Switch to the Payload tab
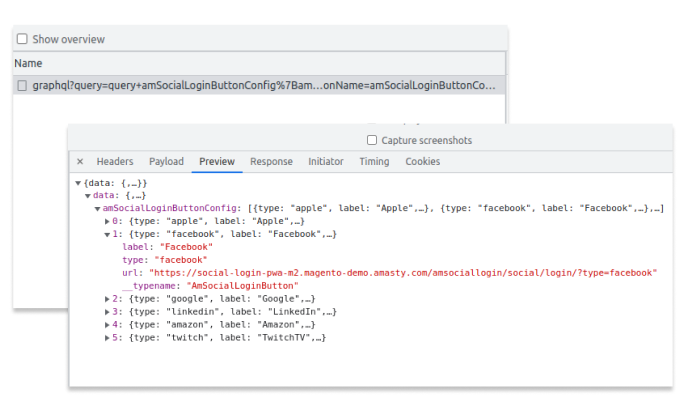685x399 pixels. [x=166, y=161]
